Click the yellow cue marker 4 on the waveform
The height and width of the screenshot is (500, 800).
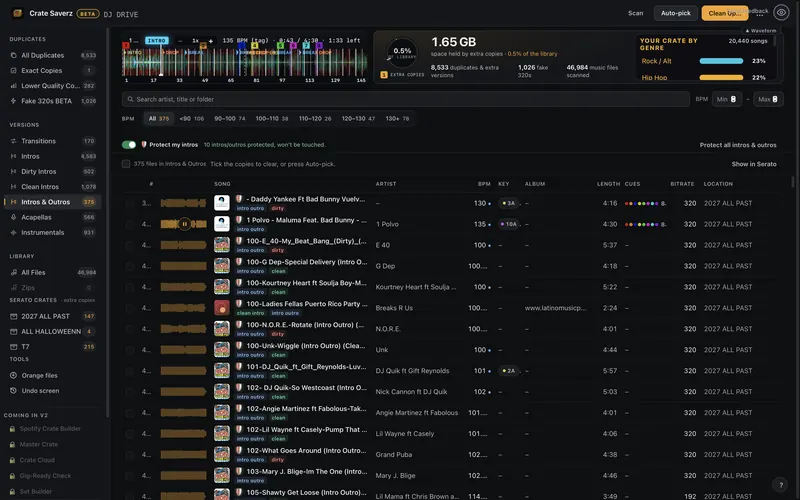[x=254, y=46]
